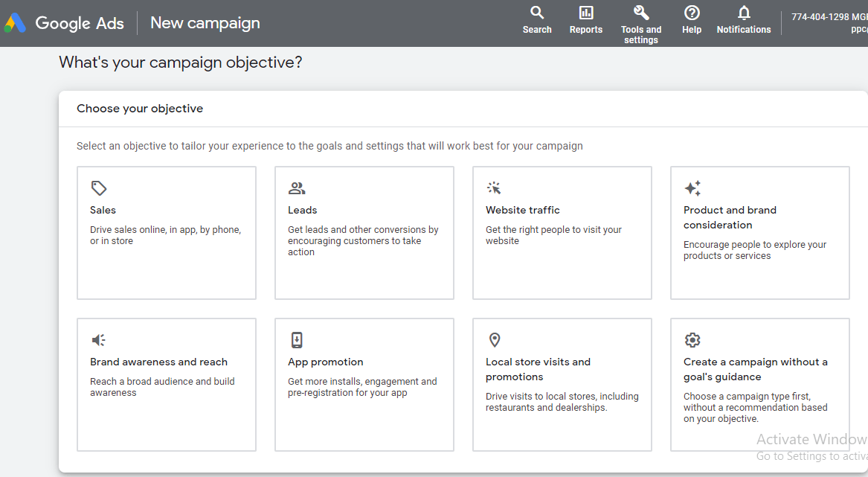Click the cursor icon on Website traffic card
This screenshot has height=477, width=868.
click(x=495, y=188)
